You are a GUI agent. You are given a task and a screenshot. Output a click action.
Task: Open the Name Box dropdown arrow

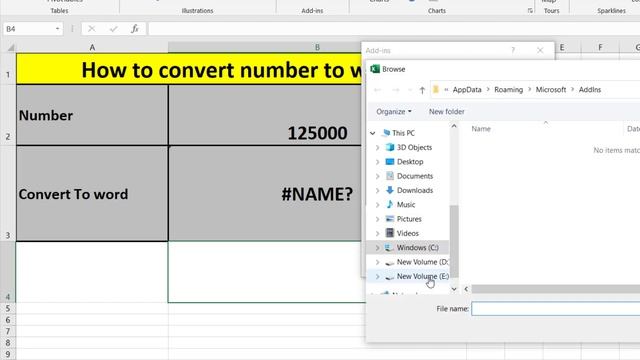point(57,29)
